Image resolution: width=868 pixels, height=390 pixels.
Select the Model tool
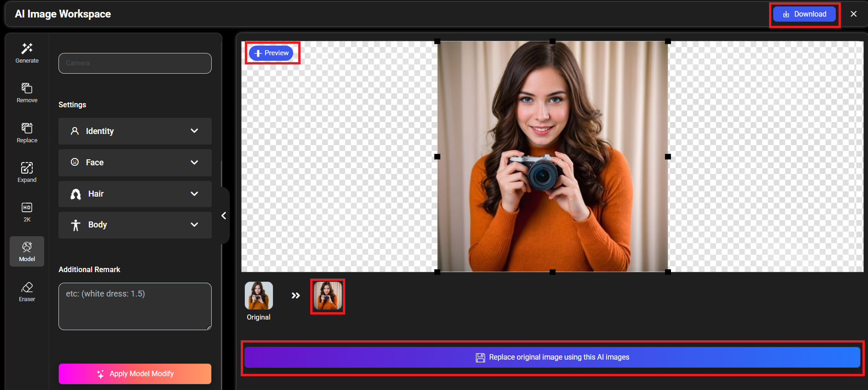coord(27,251)
